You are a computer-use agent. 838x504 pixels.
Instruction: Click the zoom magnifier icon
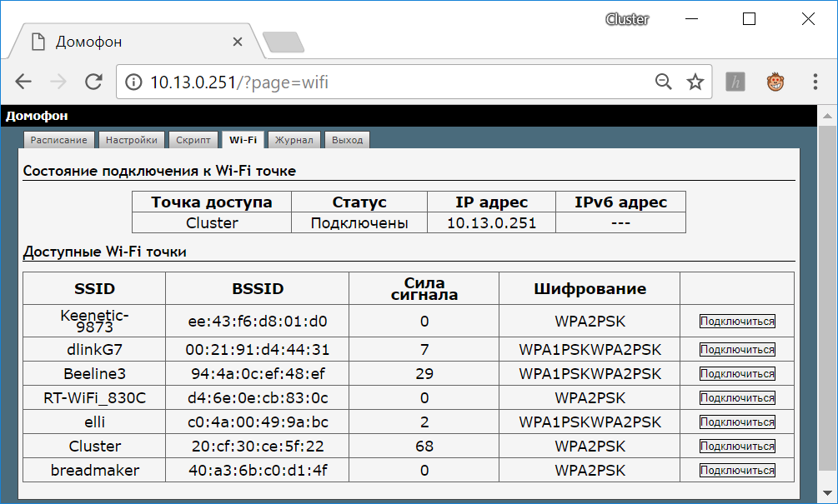[x=663, y=82]
